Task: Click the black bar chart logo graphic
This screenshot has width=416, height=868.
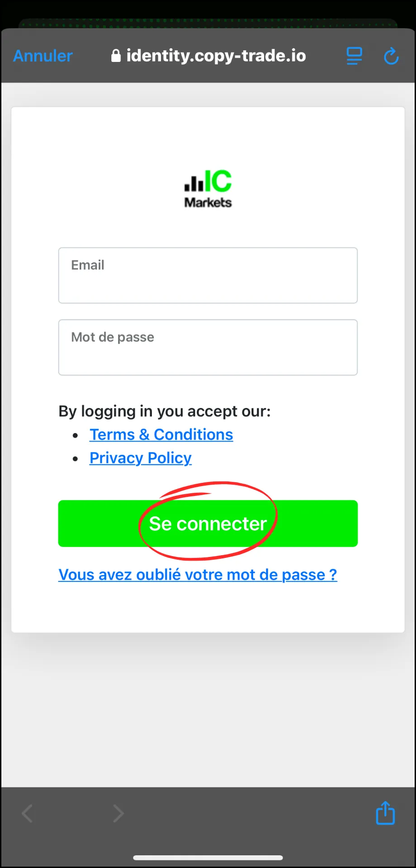Action: 194,183
